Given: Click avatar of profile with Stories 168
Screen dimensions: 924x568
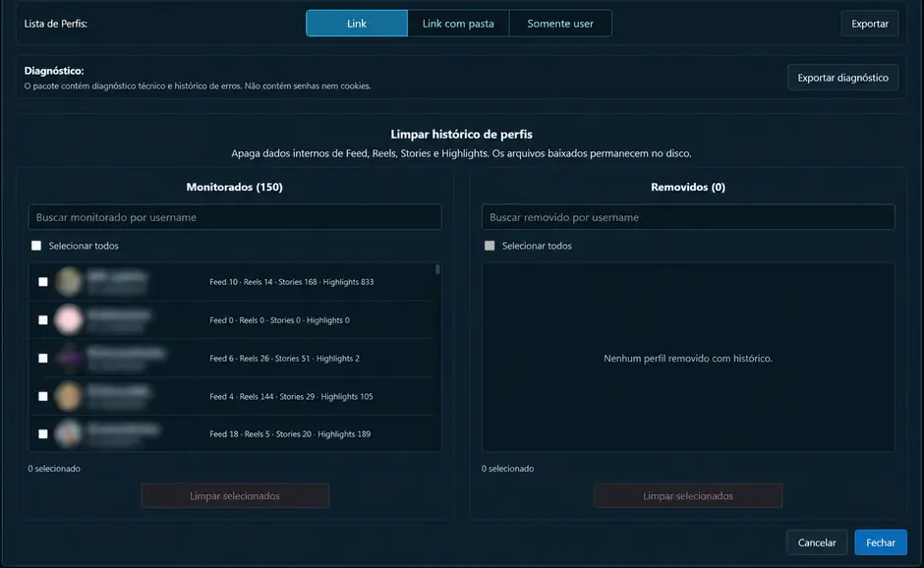Looking at the screenshot, I should coord(69,282).
